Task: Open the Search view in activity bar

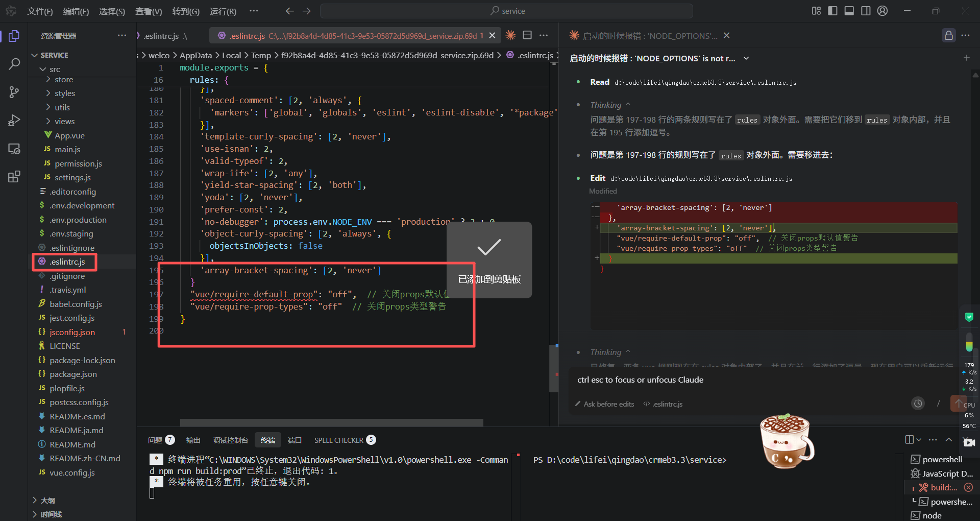Action: pyautogui.click(x=14, y=64)
